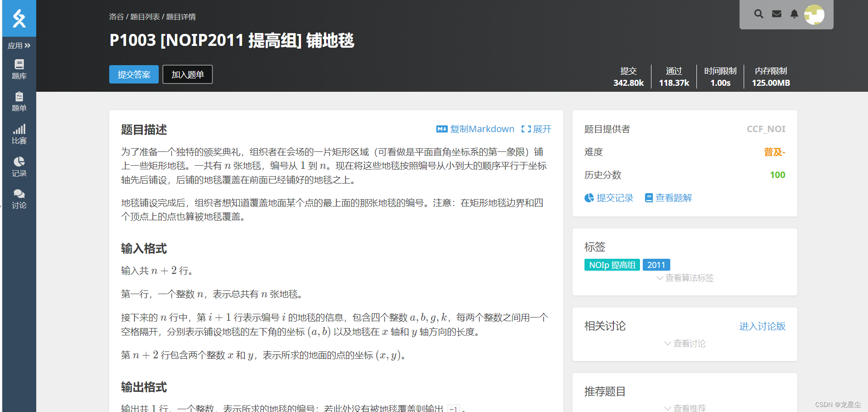Expand 查看算法标签 algorithm tags
The width and height of the screenshot is (868, 412).
point(685,278)
